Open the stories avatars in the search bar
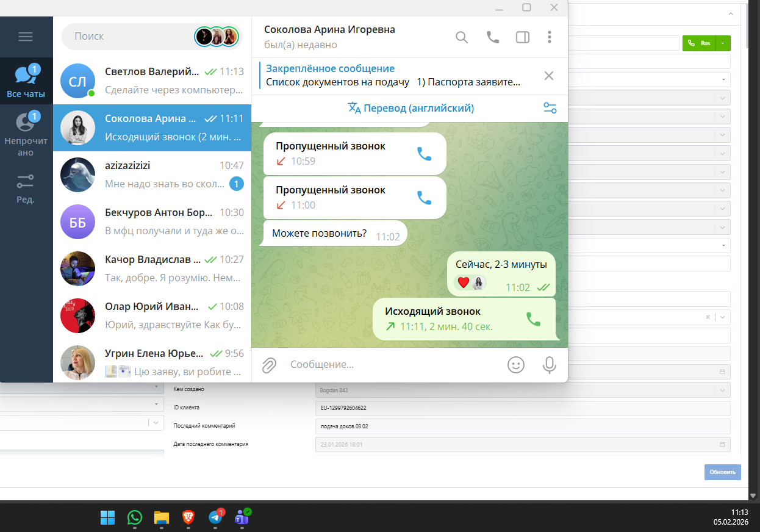This screenshot has height=532, width=760. (x=217, y=37)
